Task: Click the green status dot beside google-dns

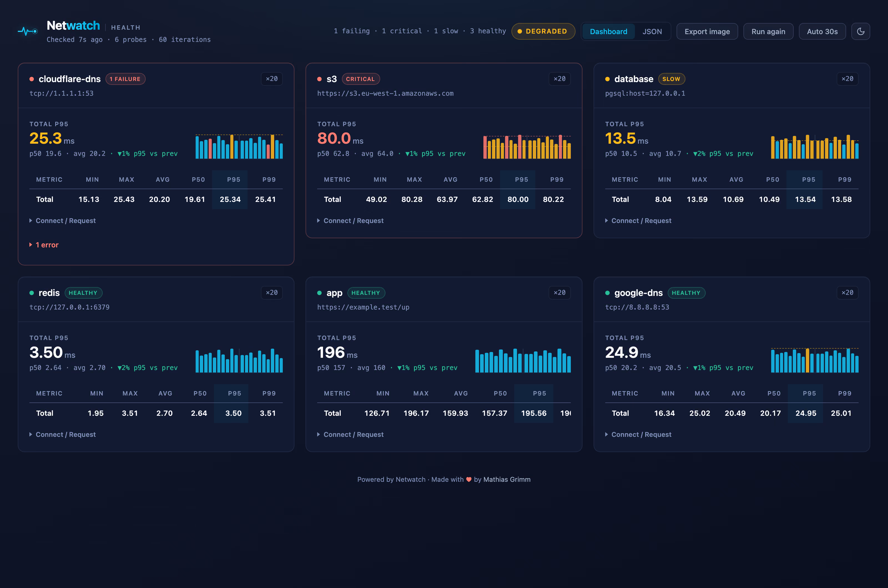Action: click(x=607, y=293)
